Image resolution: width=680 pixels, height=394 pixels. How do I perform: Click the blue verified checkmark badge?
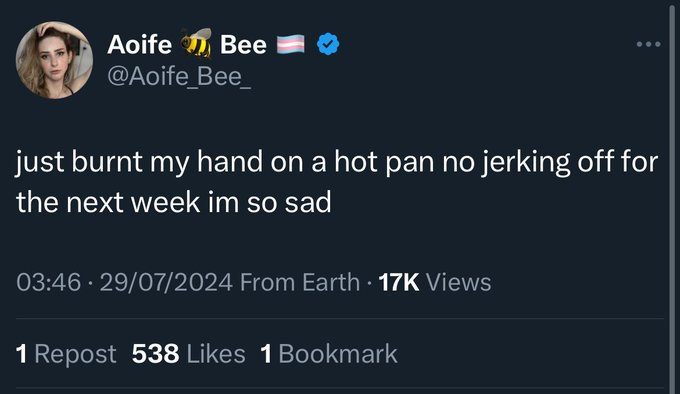328,44
